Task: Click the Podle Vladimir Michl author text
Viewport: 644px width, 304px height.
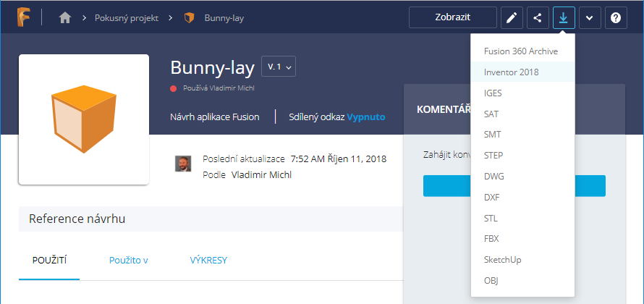Action: tap(247, 174)
